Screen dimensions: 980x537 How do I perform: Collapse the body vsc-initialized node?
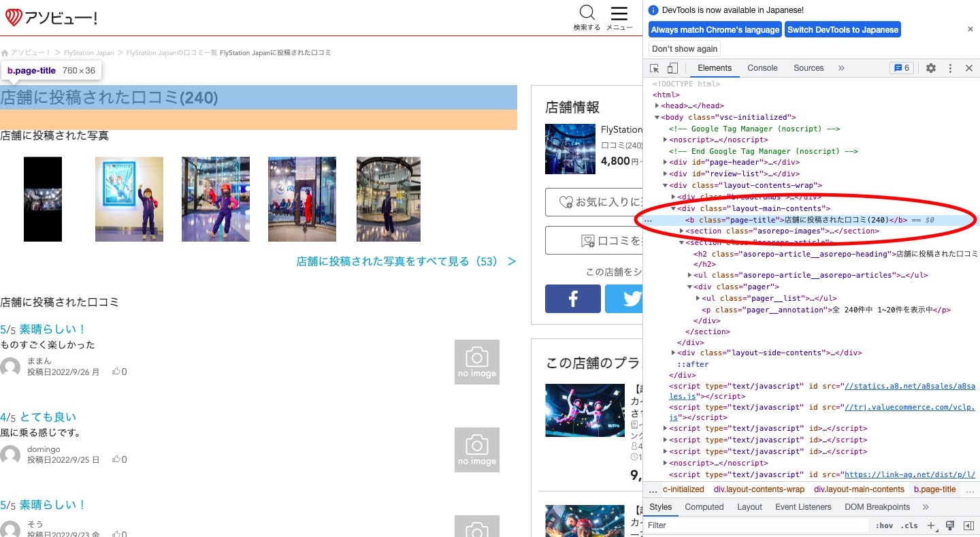(657, 118)
